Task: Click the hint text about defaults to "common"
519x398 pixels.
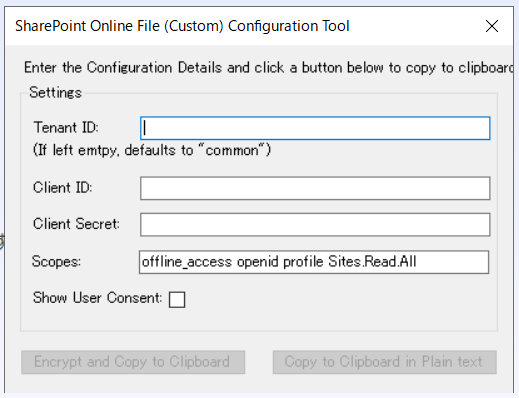Action: (152, 150)
